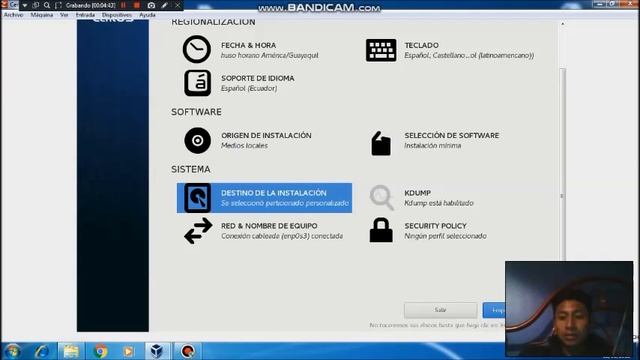Click the 'Kdump está habilitado' text
This screenshot has width=640, height=360.
click(x=439, y=203)
